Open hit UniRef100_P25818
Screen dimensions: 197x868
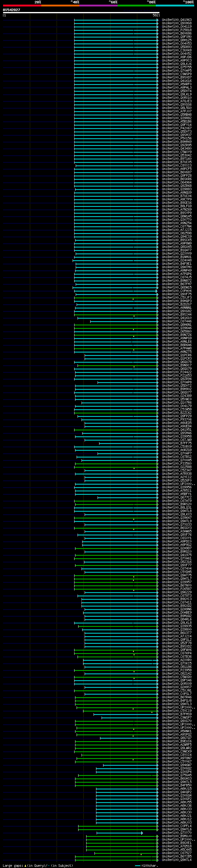(x=177, y=30)
